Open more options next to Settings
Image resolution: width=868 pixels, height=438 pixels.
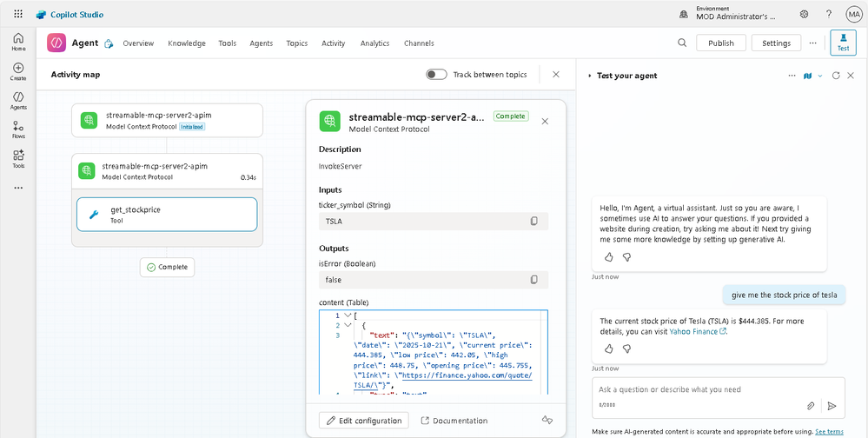(x=812, y=43)
